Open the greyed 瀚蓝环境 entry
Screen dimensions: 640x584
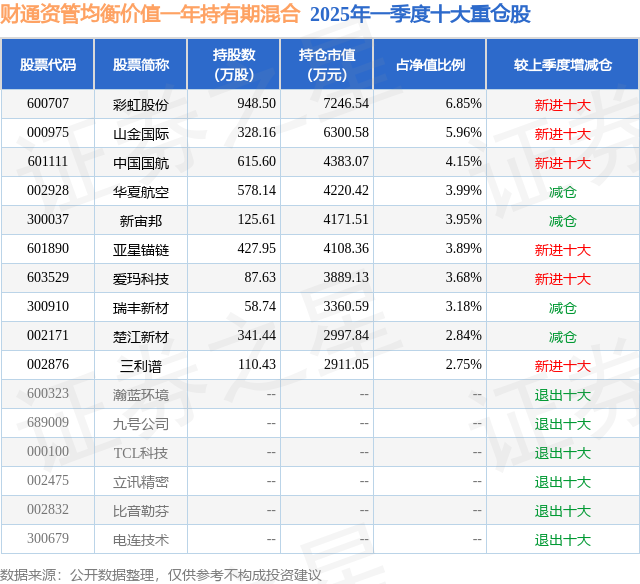(x=141, y=394)
